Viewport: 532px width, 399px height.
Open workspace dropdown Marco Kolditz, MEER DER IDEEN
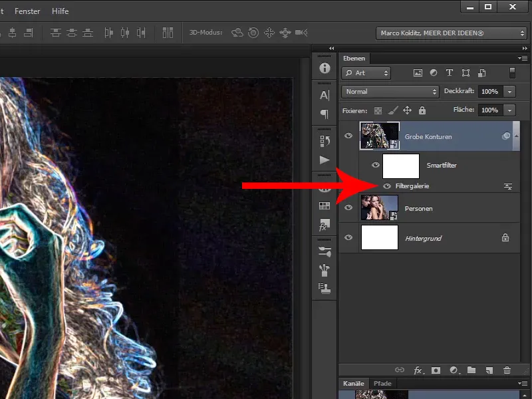[452, 33]
